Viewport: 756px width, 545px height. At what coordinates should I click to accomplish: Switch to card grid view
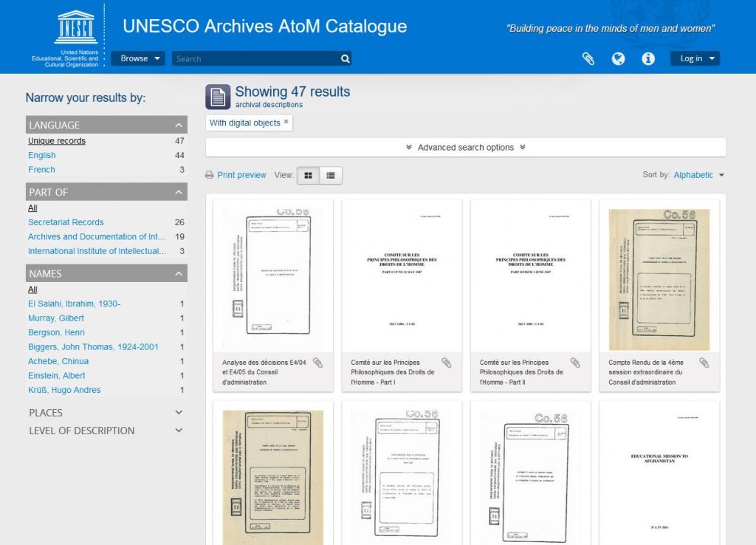308,175
